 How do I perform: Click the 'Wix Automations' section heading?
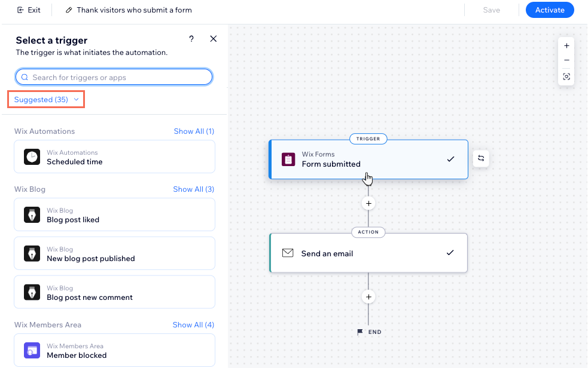(45, 131)
